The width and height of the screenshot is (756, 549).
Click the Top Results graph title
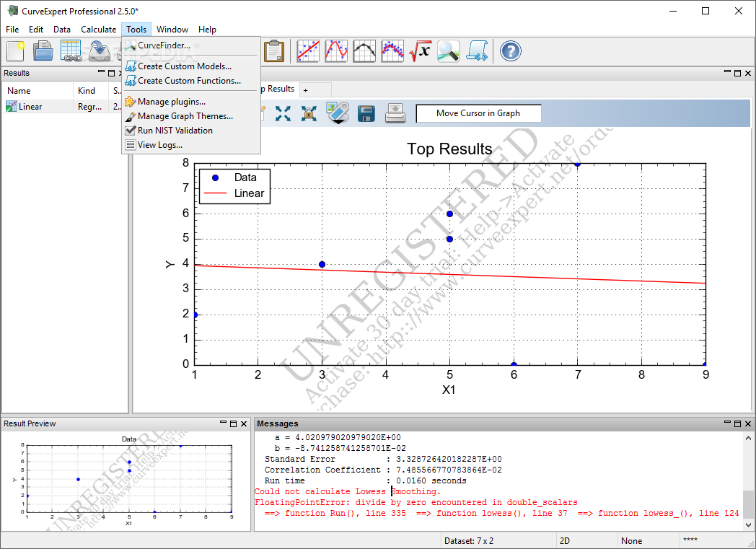coord(449,149)
